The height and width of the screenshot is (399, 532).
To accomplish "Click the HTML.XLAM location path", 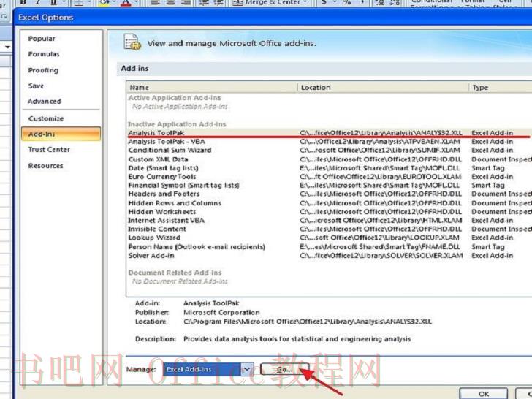I will pos(381,221).
